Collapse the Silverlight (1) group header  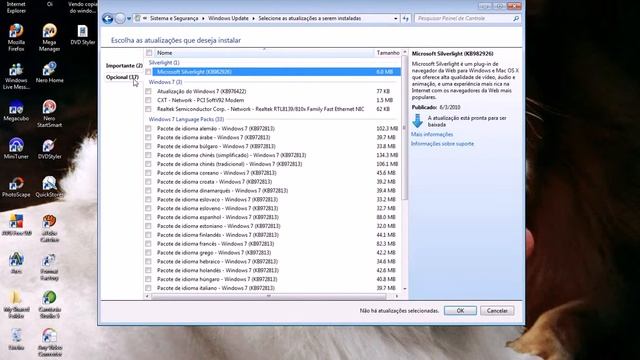[164, 62]
